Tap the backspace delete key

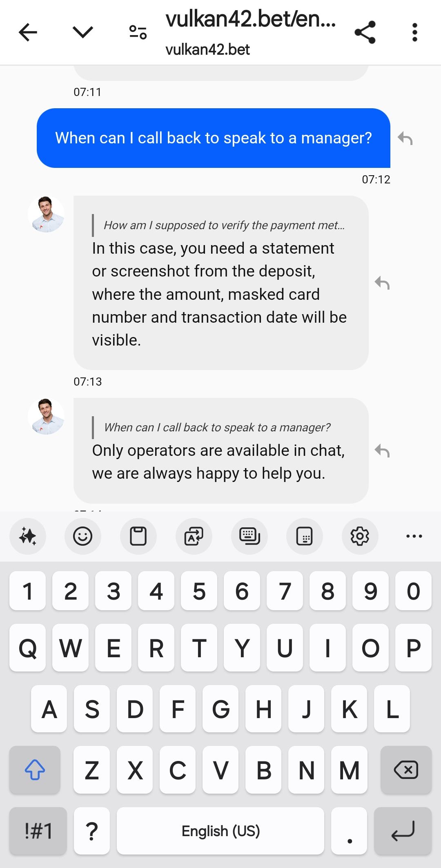(x=406, y=770)
